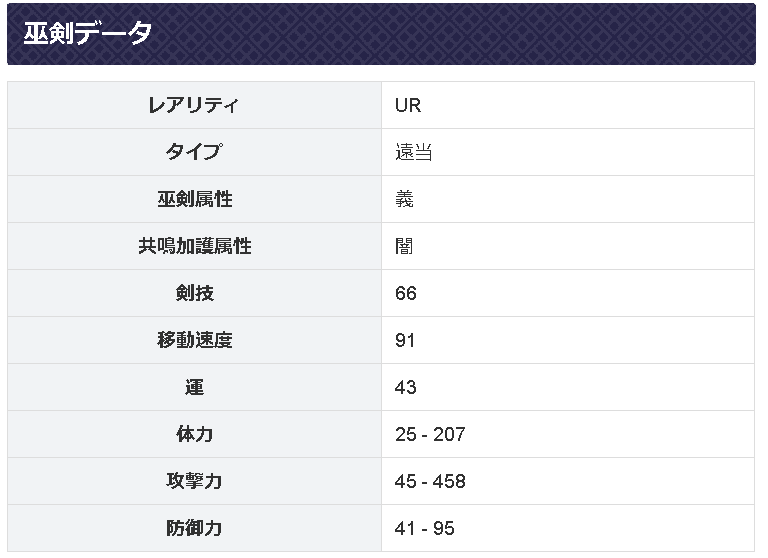Click the 運 row label
The image size is (768, 558).
(194, 387)
